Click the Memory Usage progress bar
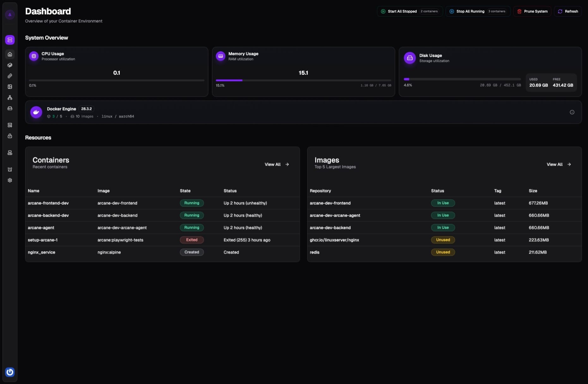Viewport: 588px width, 384px height. pos(303,80)
